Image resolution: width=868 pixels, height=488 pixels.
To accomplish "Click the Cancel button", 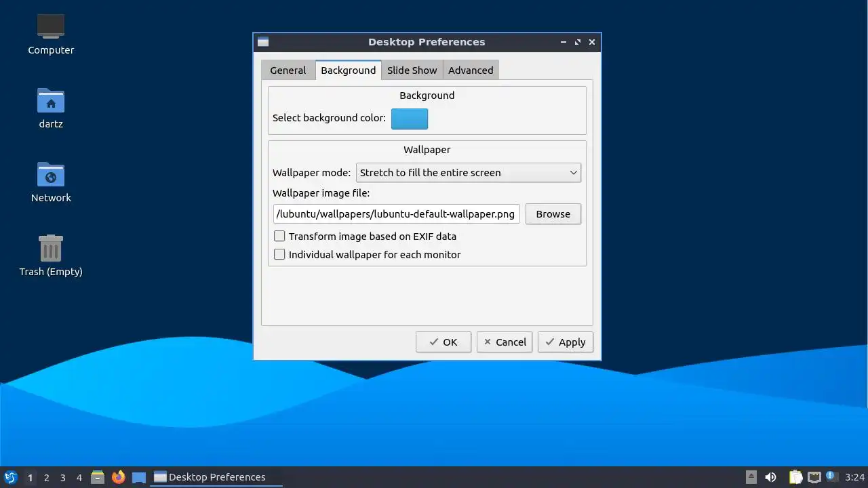I will click(505, 342).
